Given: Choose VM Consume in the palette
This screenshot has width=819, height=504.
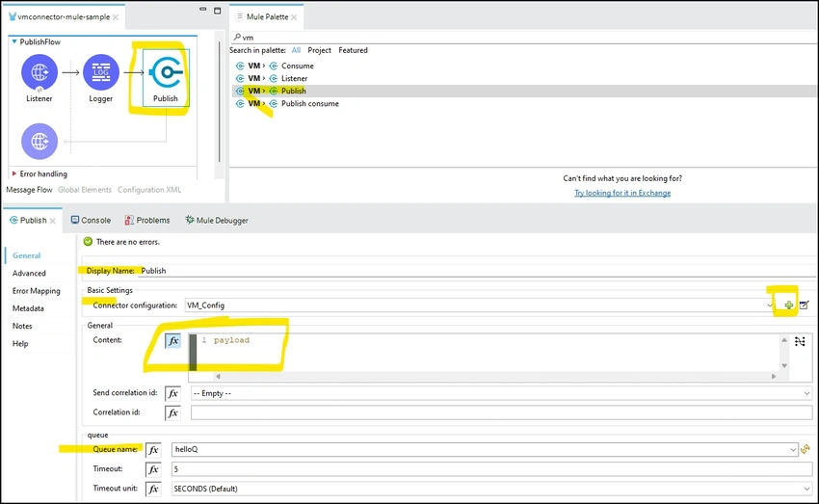Looking at the screenshot, I should pyautogui.click(x=297, y=66).
